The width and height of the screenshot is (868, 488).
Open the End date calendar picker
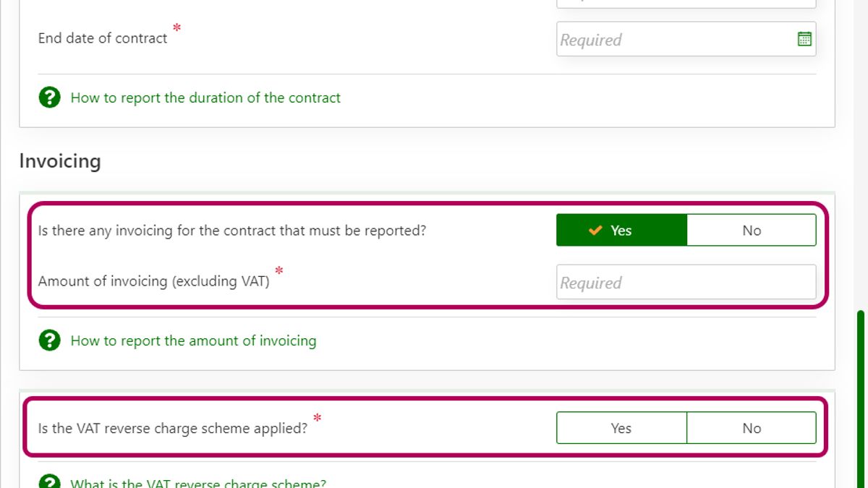[x=804, y=39]
